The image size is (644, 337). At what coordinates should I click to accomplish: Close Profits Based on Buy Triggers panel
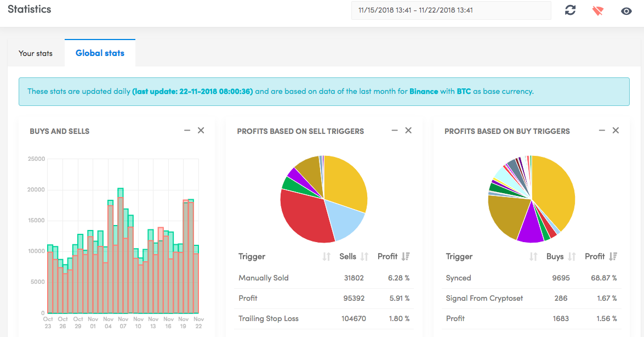(x=615, y=131)
